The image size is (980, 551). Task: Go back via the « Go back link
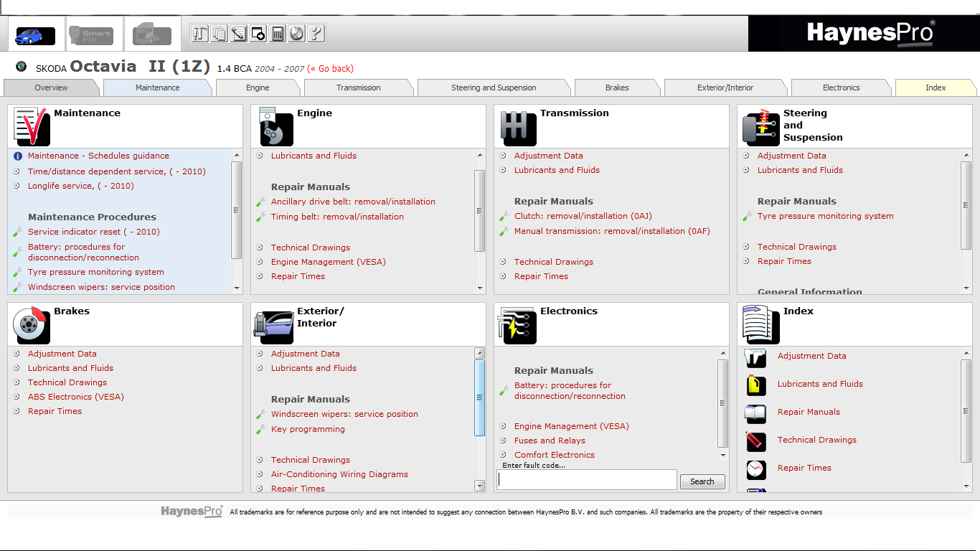pyautogui.click(x=330, y=69)
